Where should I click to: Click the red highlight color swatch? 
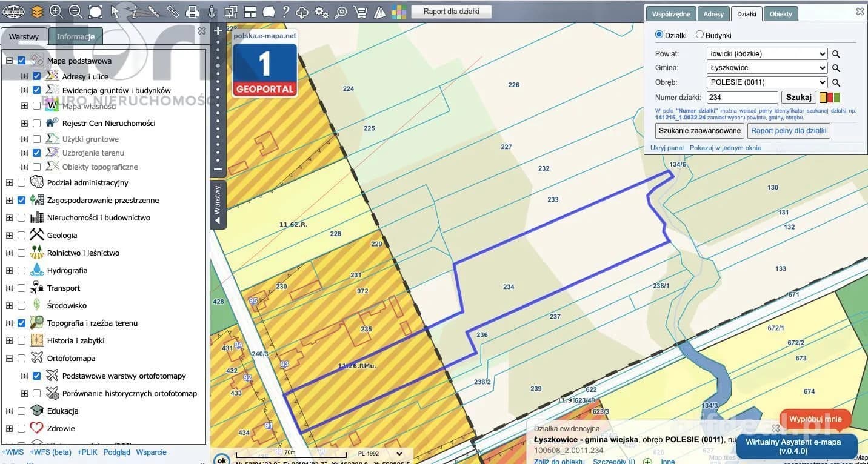click(x=830, y=98)
